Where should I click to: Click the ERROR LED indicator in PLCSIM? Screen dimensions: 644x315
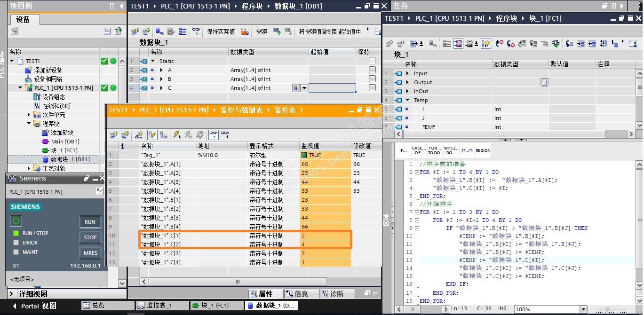(x=16, y=243)
